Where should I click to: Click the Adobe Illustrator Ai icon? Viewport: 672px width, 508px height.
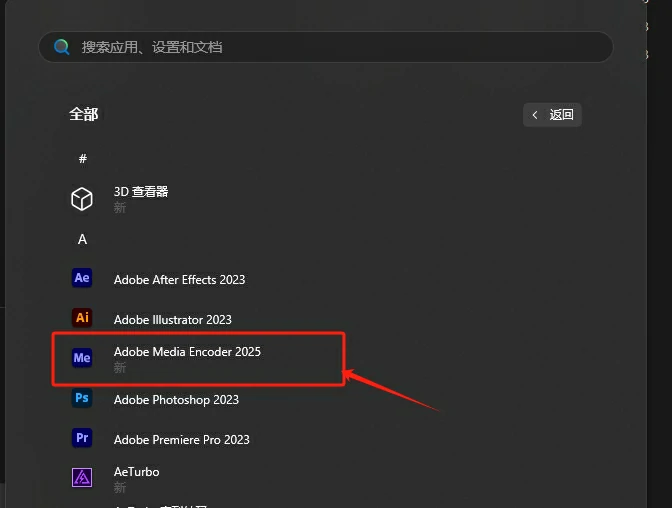[x=82, y=318]
